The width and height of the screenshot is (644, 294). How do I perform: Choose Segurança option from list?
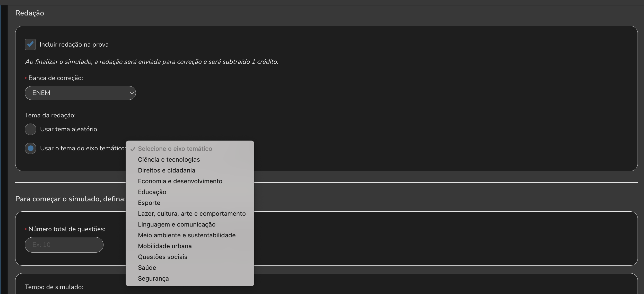tap(190, 279)
